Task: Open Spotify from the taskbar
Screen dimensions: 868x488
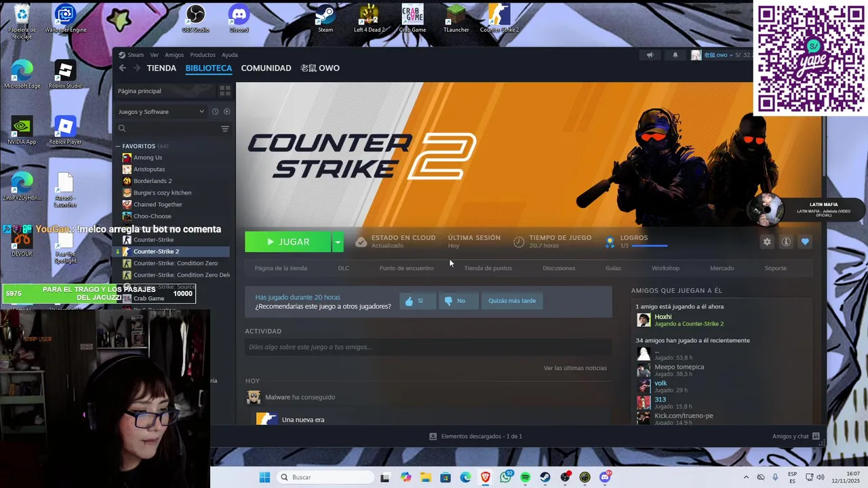Action: [x=526, y=477]
